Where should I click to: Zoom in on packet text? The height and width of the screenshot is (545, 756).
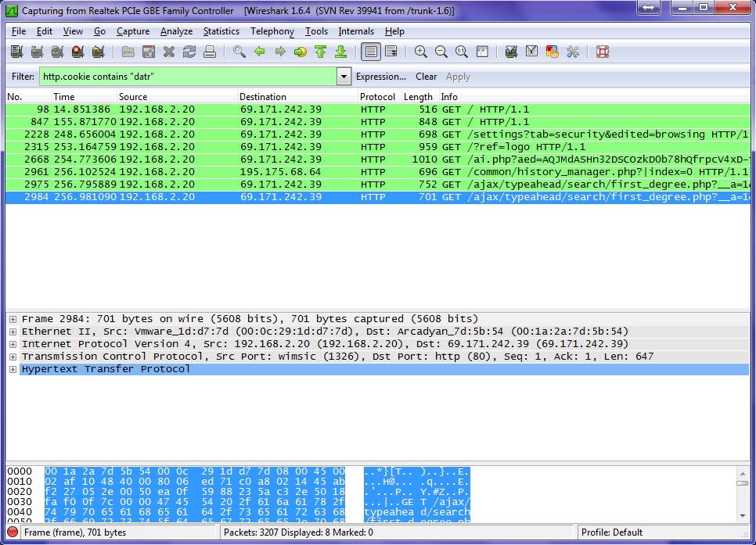[421, 52]
